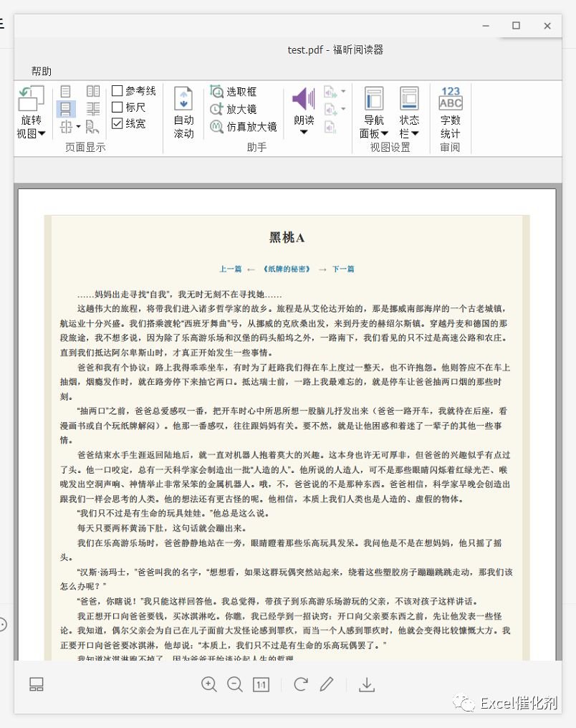The image size is (576, 728).
Task: Expand the 旋转视图 dropdown arrow
Action: point(42,134)
